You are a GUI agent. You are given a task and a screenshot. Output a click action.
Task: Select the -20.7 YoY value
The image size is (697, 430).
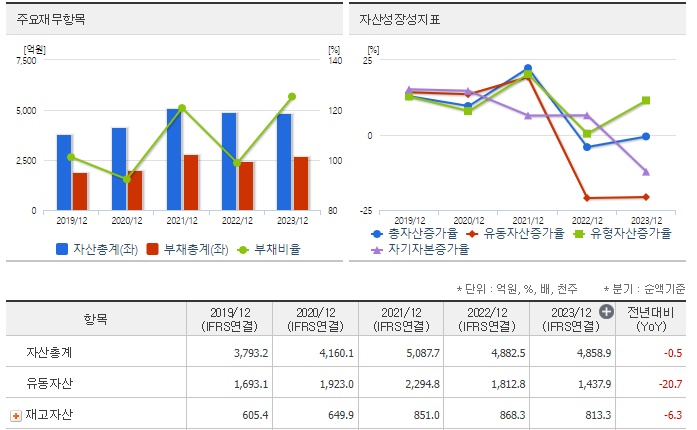pyautogui.click(x=670, y=384)
